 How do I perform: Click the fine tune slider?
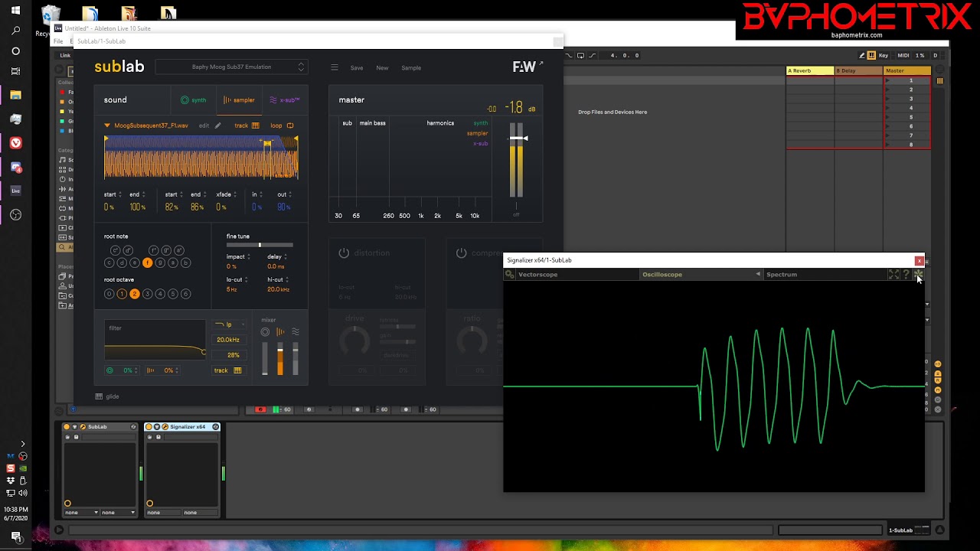coord(260,245)
